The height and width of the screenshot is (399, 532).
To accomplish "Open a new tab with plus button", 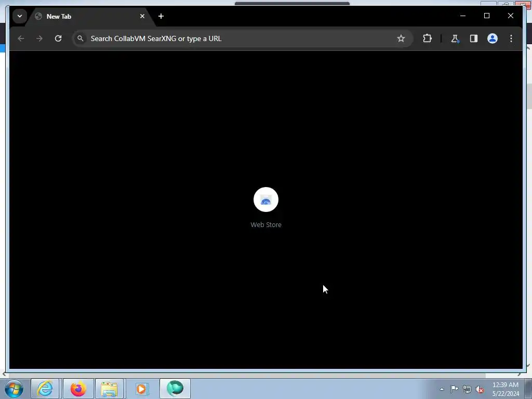I will 161,16.
